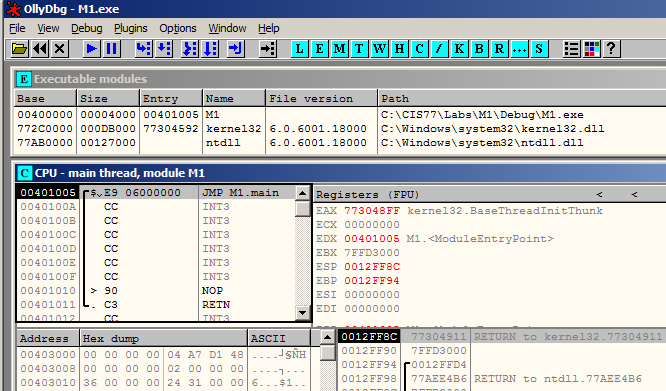Select dump row at address 00403000
The image size is (666, 391).
163,354
